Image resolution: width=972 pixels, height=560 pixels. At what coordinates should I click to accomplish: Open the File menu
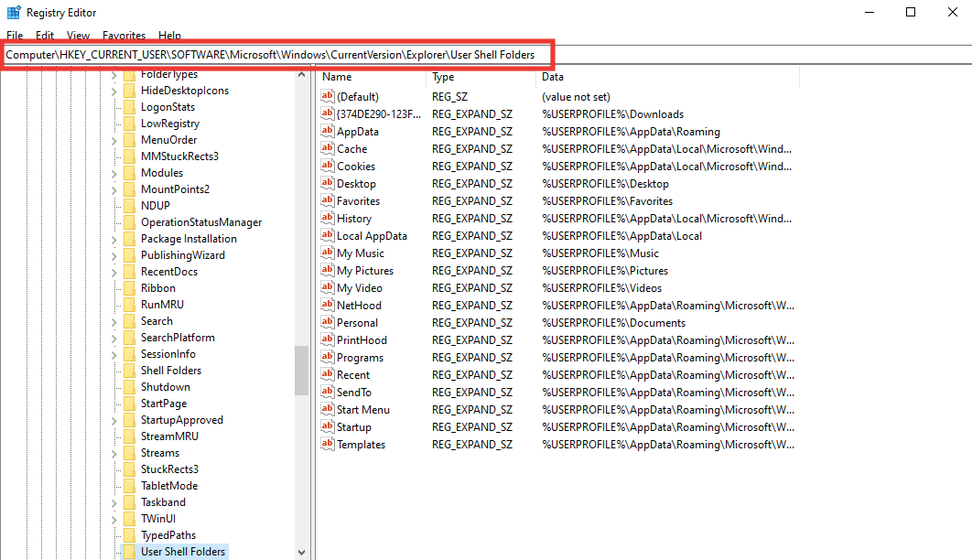point(15,36)
